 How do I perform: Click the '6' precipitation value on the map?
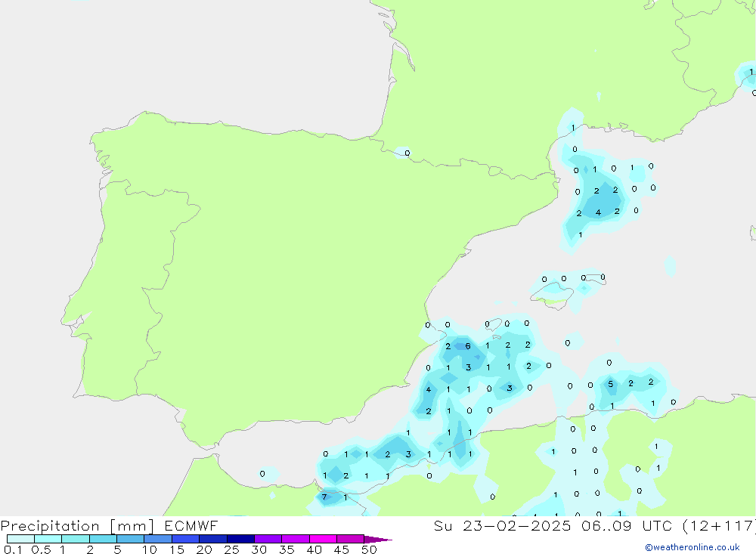468,346
